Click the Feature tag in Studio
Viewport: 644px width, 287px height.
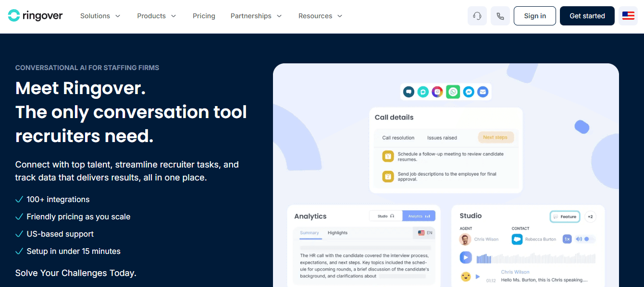(565, 216)
